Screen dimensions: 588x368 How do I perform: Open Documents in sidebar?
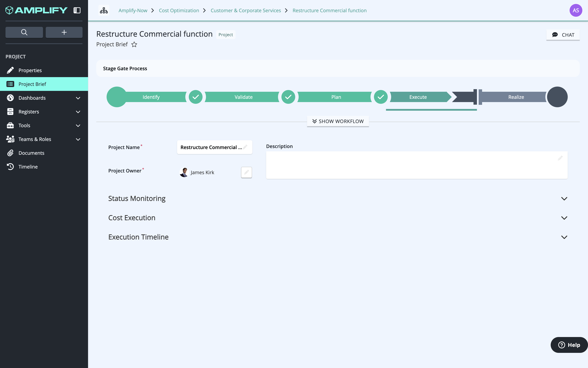(44, 153)
